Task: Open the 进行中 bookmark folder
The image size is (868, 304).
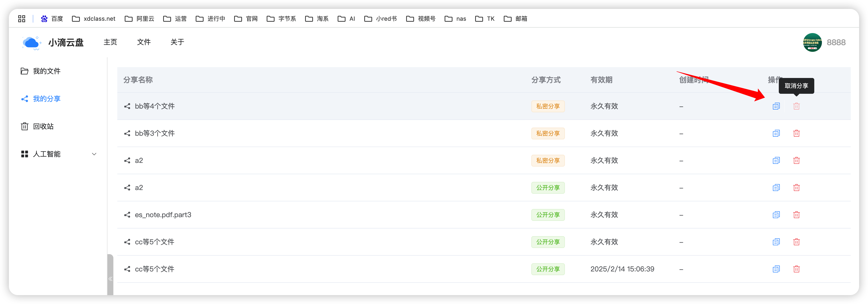Action: pyautogui.click(x=210, y=19)
